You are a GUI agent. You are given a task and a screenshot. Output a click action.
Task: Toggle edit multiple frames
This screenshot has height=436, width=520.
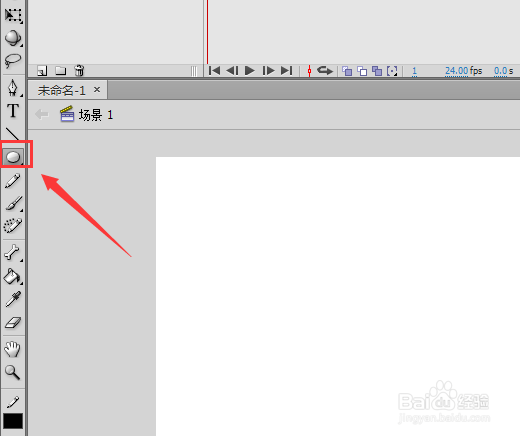click(377, 71)
